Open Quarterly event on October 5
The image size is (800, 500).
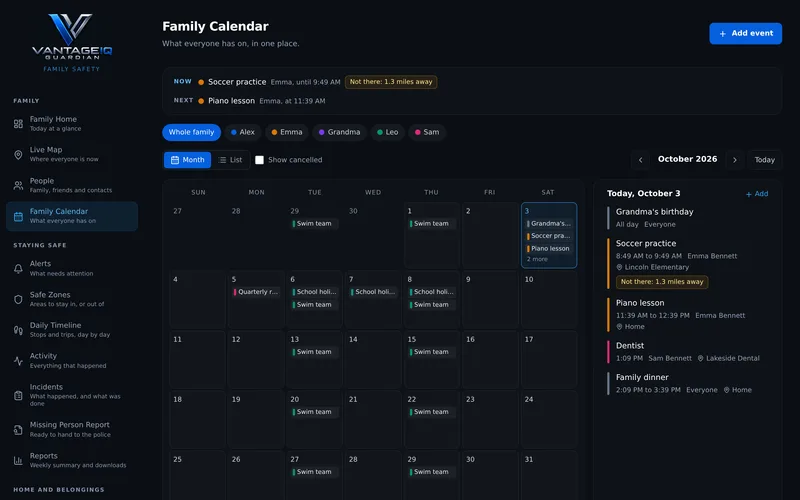click(x=256, y=292)
